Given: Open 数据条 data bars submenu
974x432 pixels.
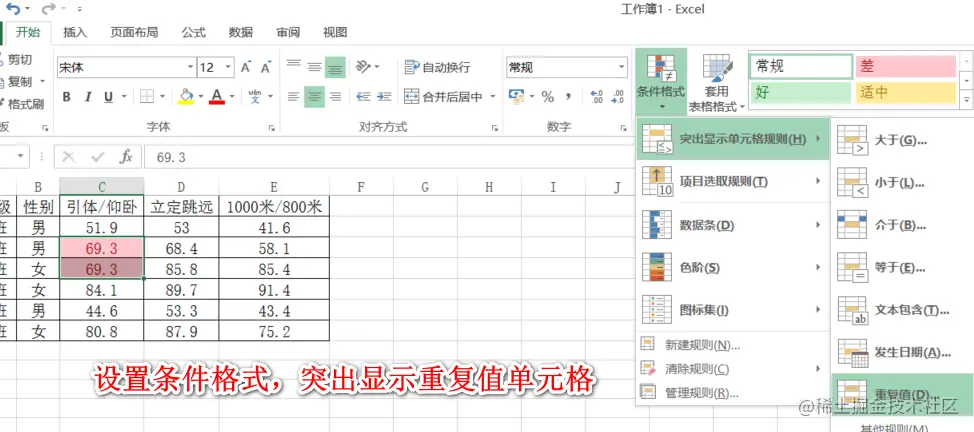Looking at the screenshot, I should click(733, 224).
